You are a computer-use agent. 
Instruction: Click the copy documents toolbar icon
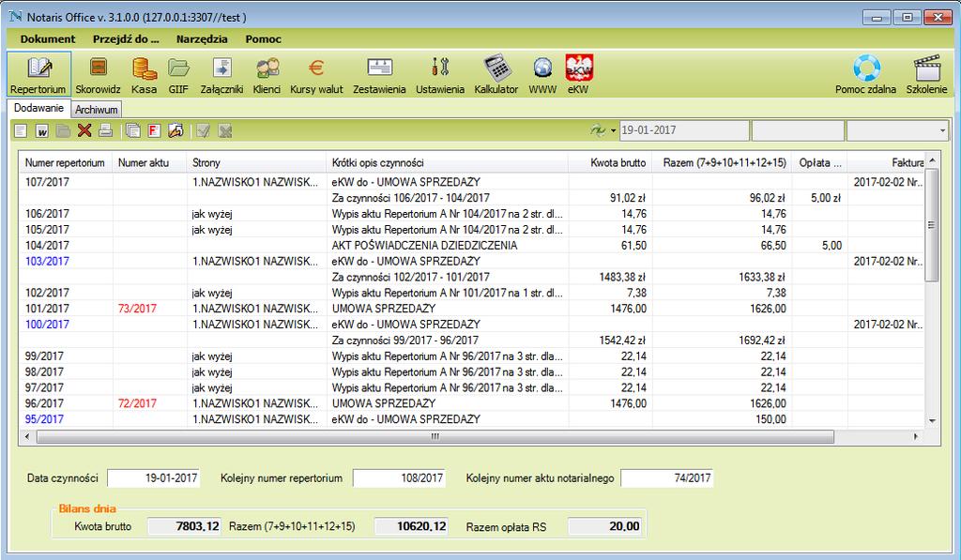pos(133,130)
